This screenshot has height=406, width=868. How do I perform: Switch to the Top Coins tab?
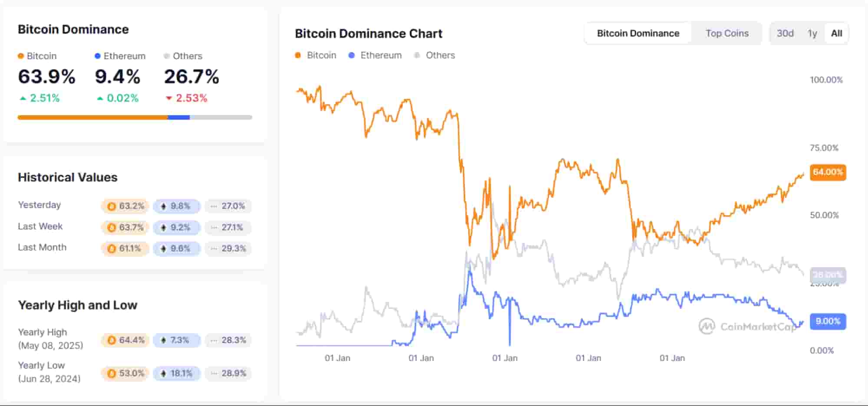(726, 33)
